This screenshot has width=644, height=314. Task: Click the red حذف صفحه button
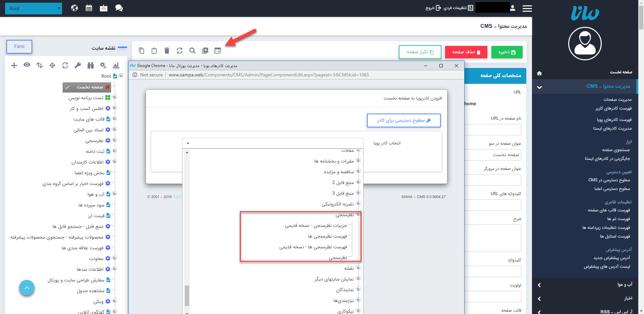[466, 52]
